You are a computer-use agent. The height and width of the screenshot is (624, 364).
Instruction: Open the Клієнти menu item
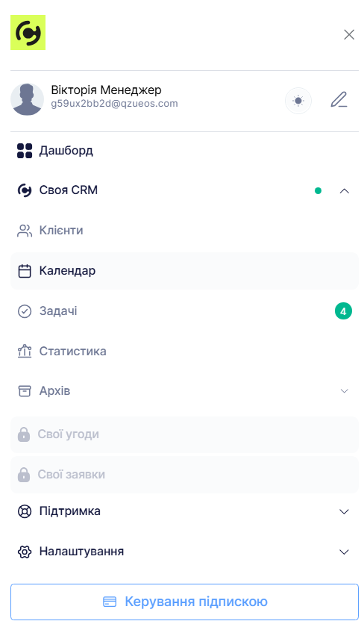point(184,231)
